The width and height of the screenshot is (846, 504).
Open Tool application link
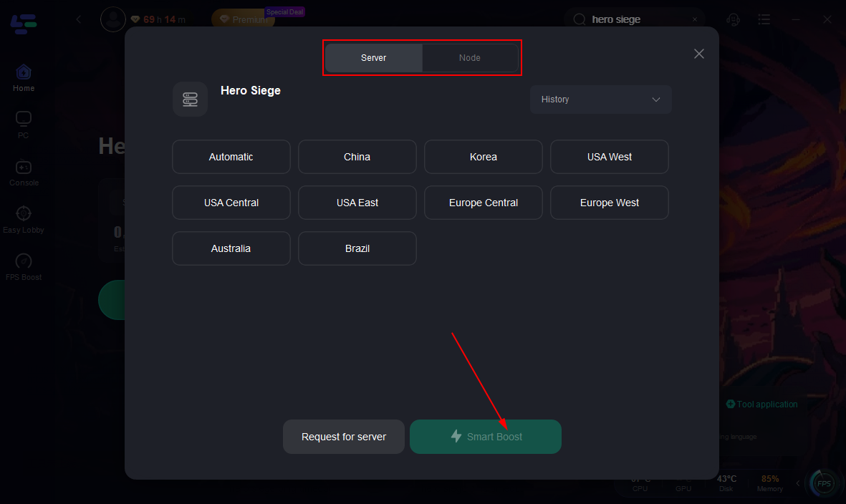[762, 404]
